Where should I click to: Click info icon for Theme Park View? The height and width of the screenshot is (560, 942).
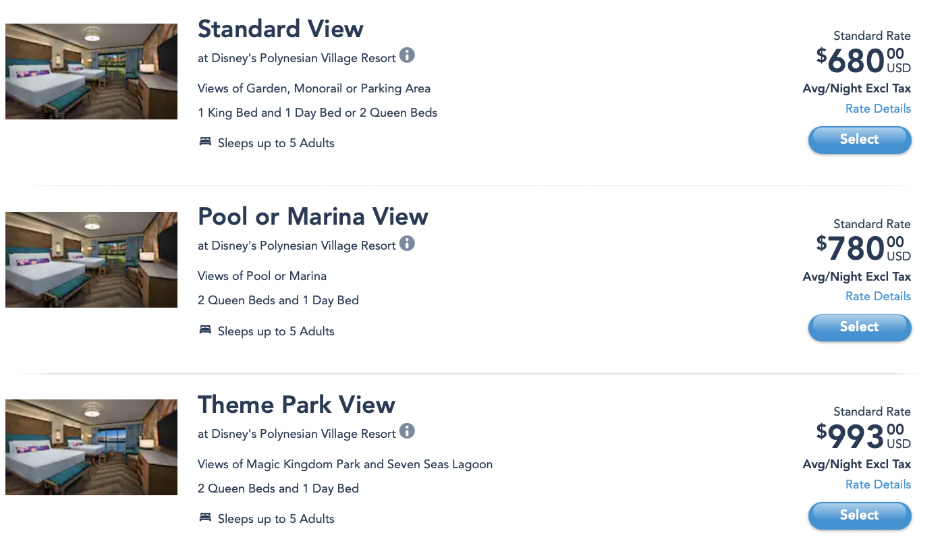click(407, 430)
